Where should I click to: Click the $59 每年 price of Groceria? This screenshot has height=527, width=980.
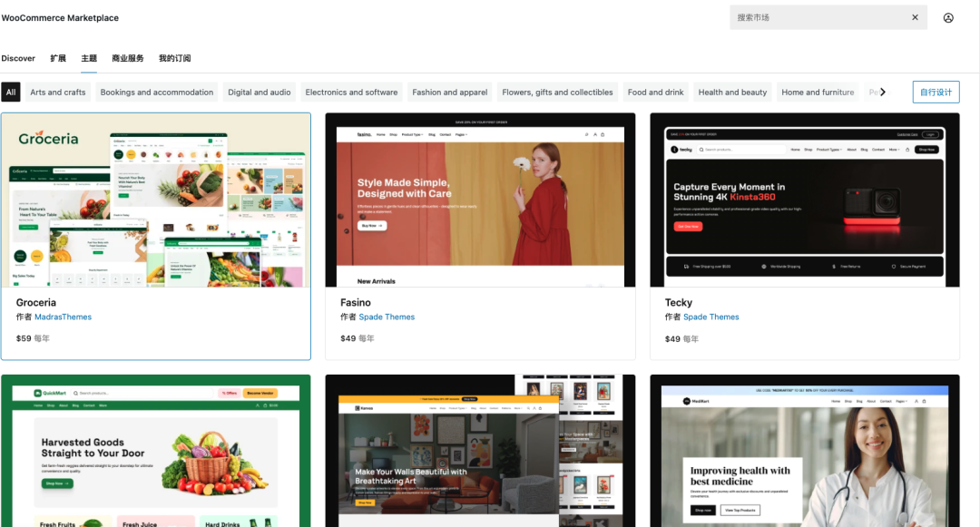34,338
